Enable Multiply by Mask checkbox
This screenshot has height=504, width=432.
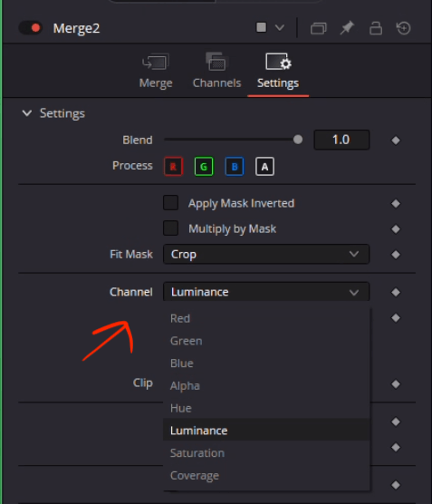[x=170, y=228]
